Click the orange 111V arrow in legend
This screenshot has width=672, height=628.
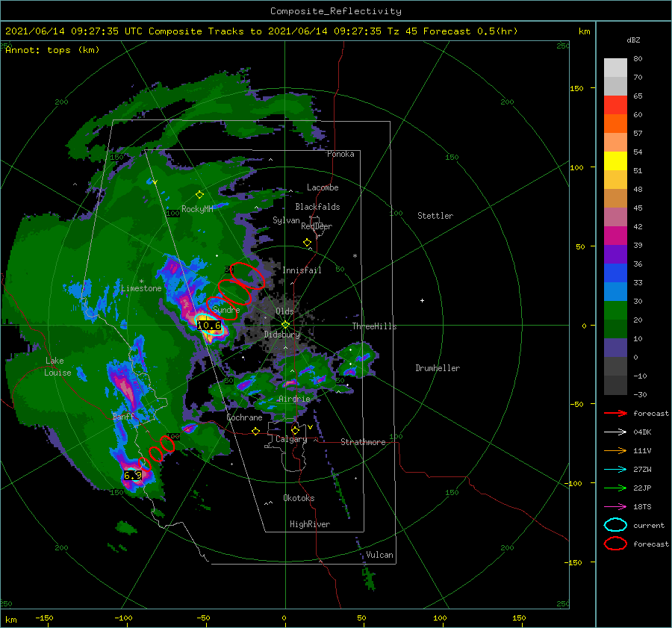click(615, 450)
